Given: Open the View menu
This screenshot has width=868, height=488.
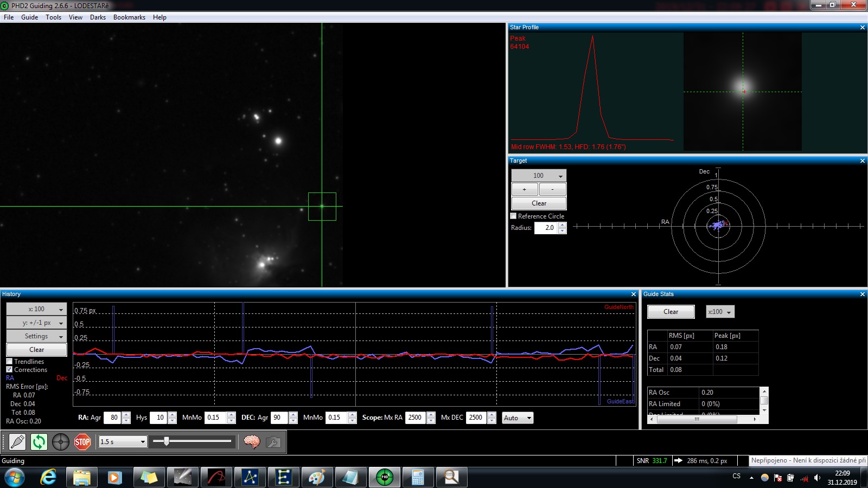Looking at the screenshot, I should [75, 17].
